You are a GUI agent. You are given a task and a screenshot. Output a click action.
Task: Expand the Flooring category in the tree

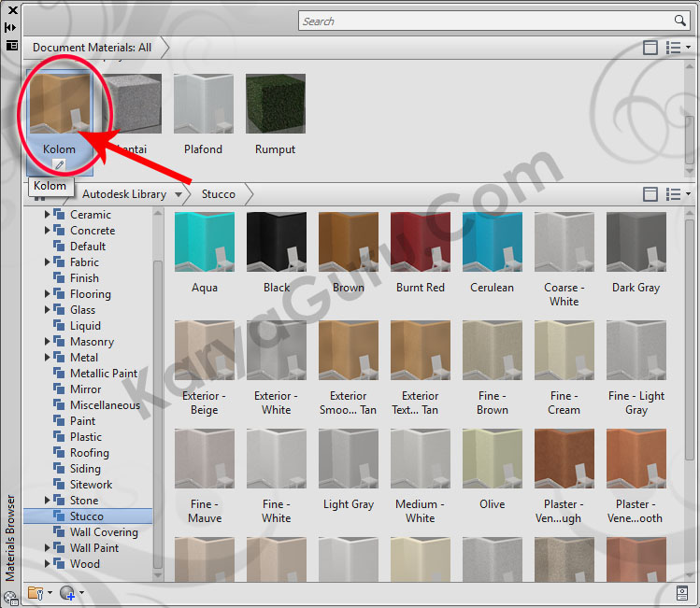coord(48,294)
